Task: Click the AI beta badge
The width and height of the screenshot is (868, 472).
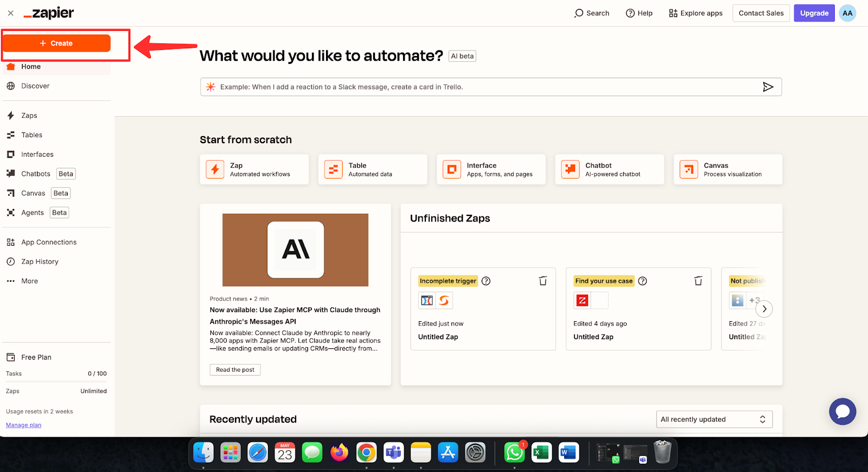Action: pyautogui.click(x=462, y=56)
